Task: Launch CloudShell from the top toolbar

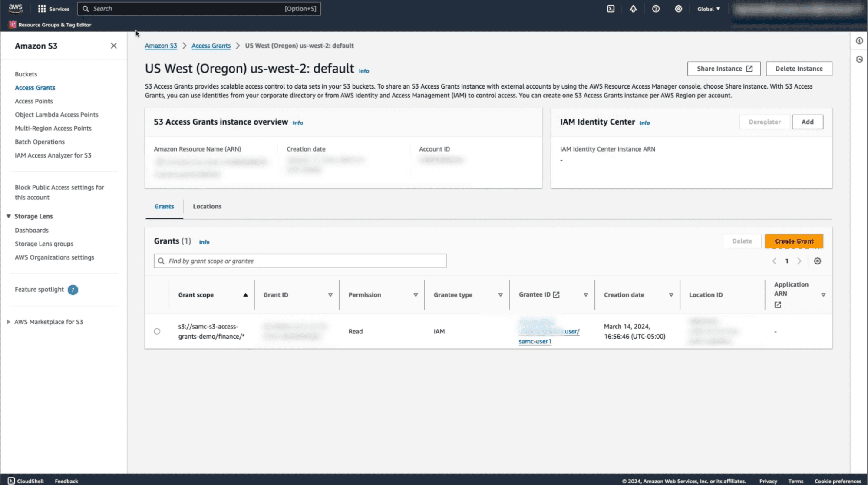Action: 611,9
